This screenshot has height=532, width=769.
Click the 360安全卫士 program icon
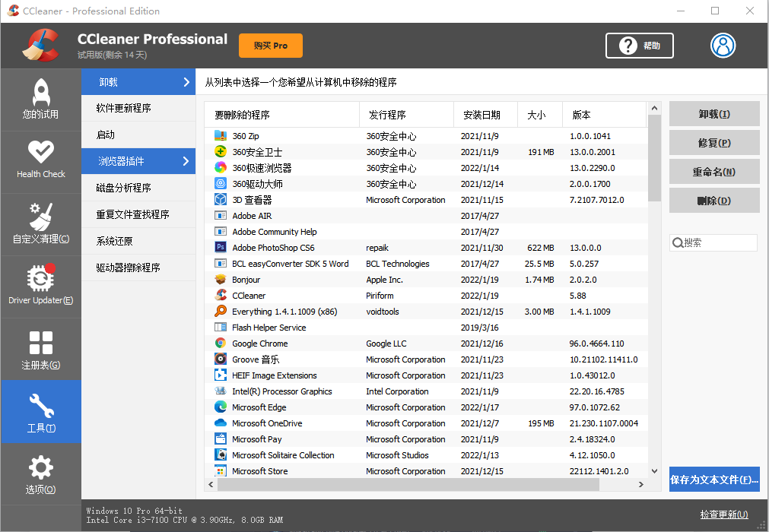pyautogui.click(x=221, y=152)
